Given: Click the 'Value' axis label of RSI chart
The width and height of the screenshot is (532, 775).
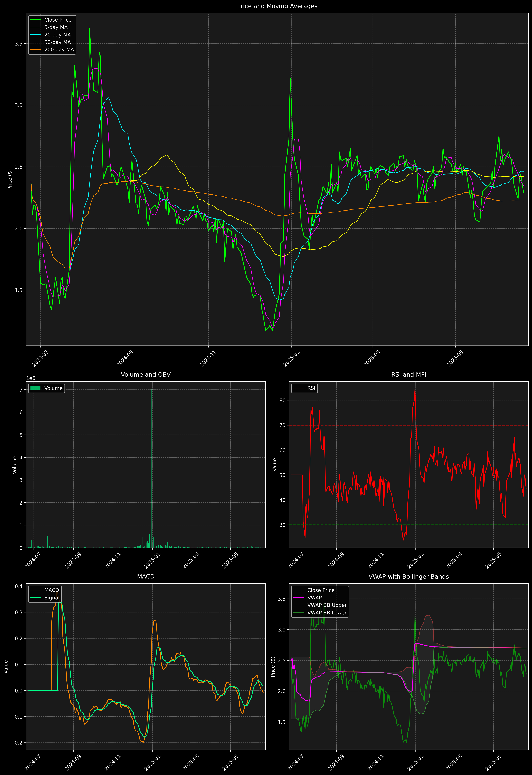Looking at the screenshot, I should point(275,464).
